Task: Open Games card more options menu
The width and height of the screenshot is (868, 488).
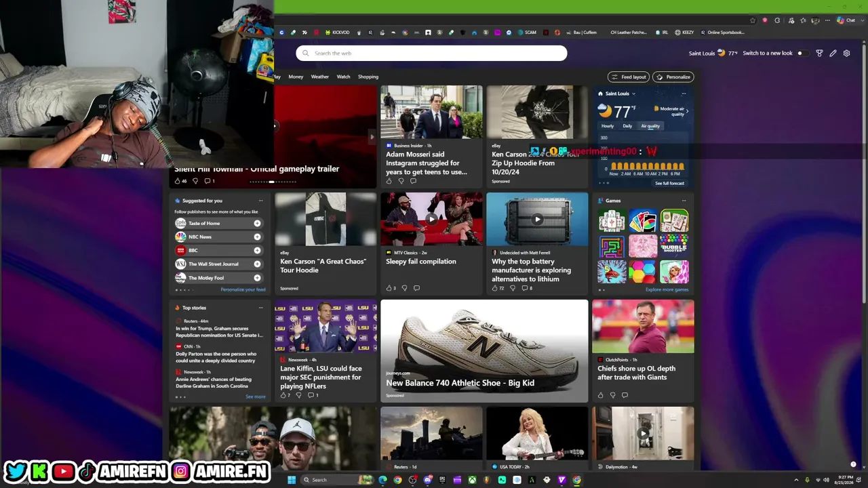Action: [684, 201]
